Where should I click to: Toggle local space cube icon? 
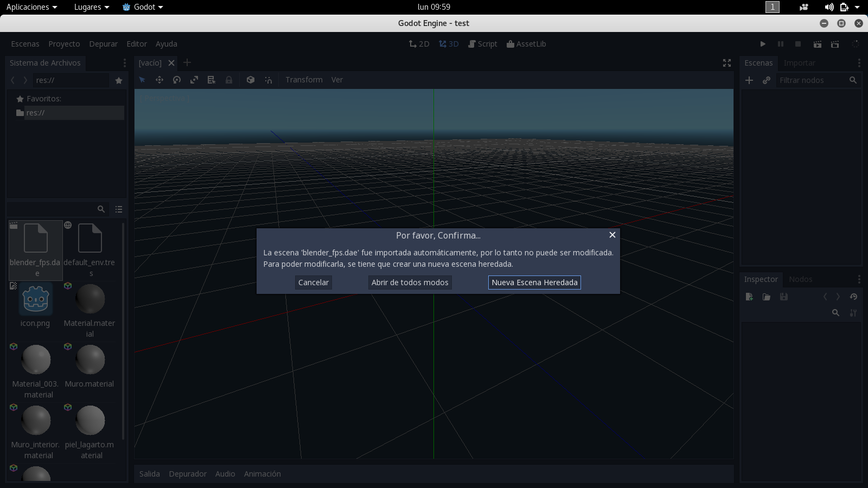point(251,80)
